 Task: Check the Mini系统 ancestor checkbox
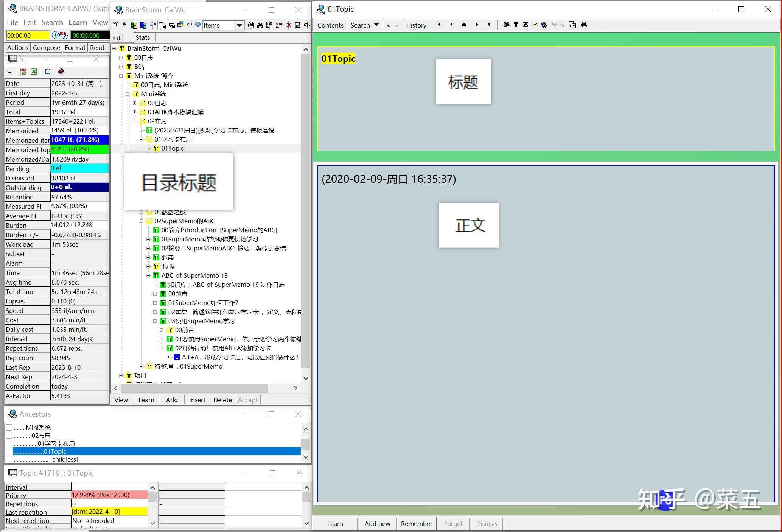[x=9, y=428]
